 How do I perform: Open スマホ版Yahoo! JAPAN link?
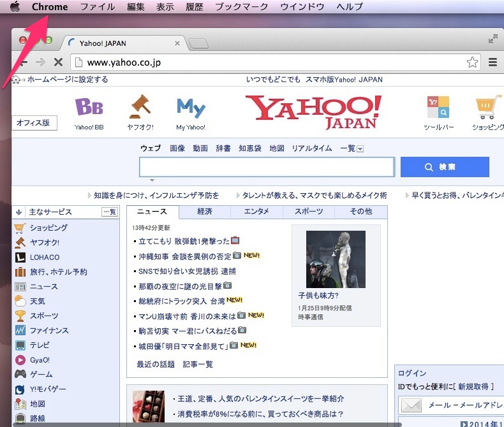[344, 79]
